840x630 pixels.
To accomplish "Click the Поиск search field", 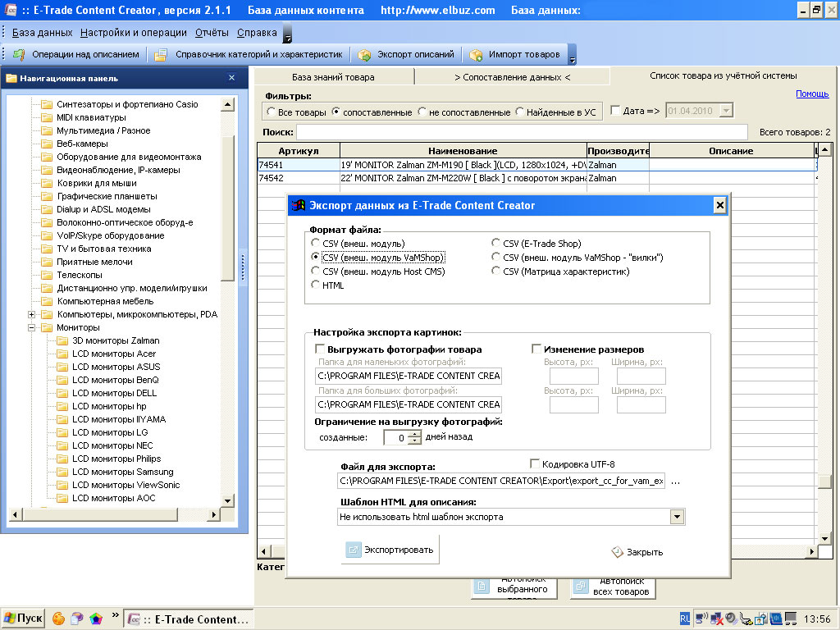I will pos(522,132).
